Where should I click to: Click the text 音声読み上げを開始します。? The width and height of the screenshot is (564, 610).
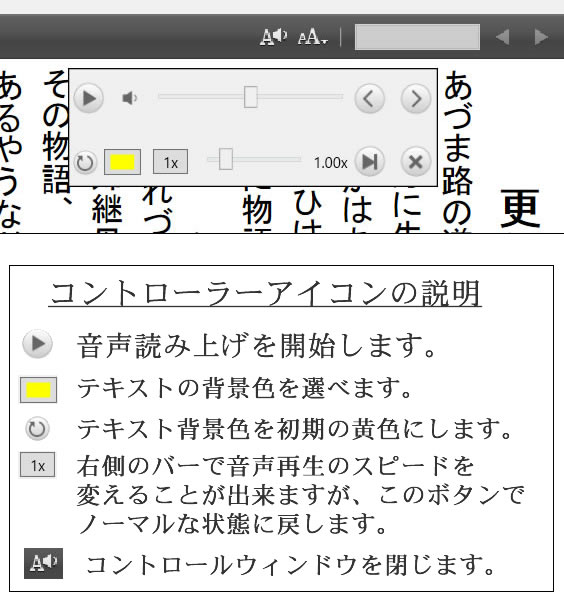257,345
